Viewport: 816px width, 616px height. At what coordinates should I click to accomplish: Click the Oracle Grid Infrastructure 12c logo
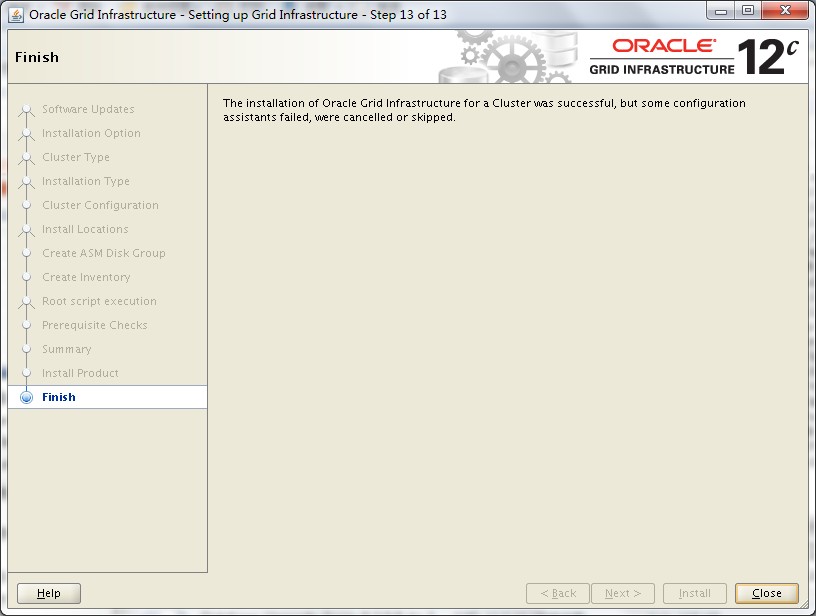click(x=694, y=57)
